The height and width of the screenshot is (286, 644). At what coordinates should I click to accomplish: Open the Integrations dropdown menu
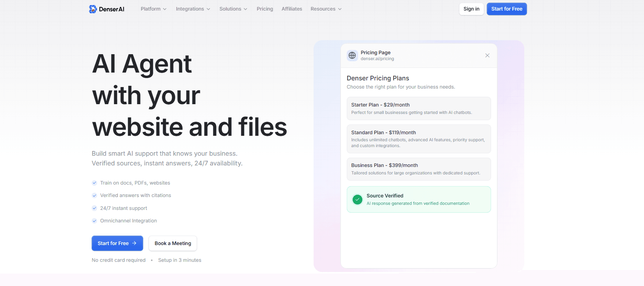click(193, 9)
